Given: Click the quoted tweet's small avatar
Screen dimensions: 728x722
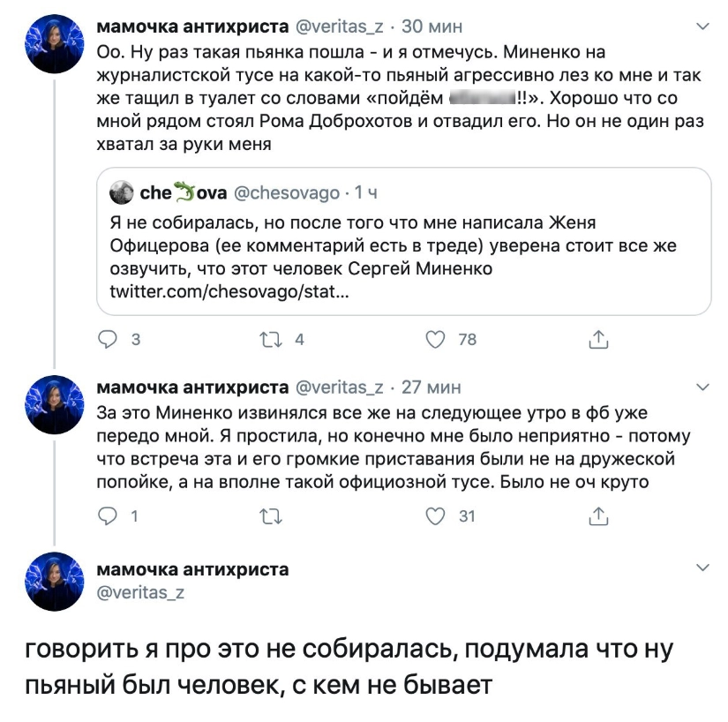Looking at the screenshot, I should 121,192.
